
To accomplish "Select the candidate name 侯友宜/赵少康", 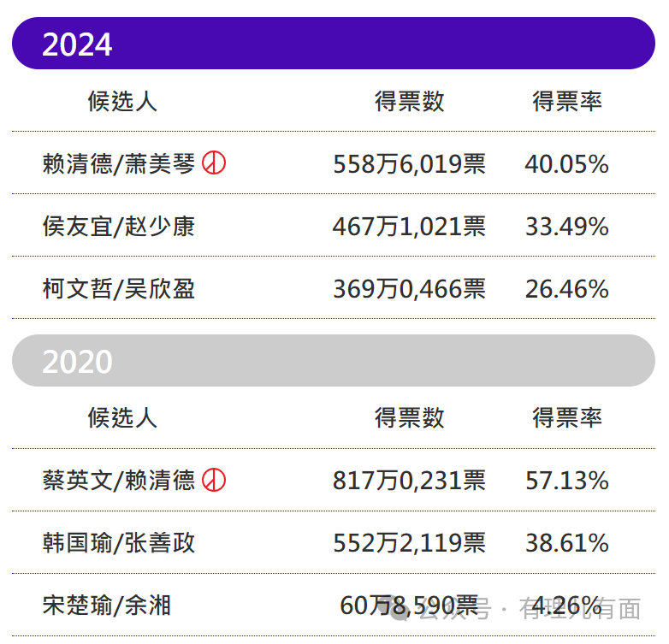I will pyautogui.click(x=119, y=226).
